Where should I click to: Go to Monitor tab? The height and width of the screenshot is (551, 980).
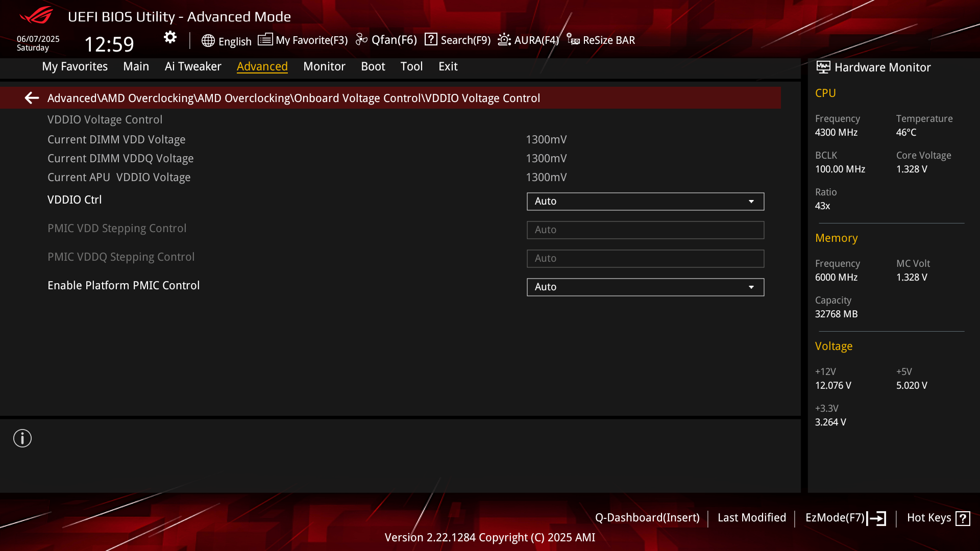click(x=324, y=66)
